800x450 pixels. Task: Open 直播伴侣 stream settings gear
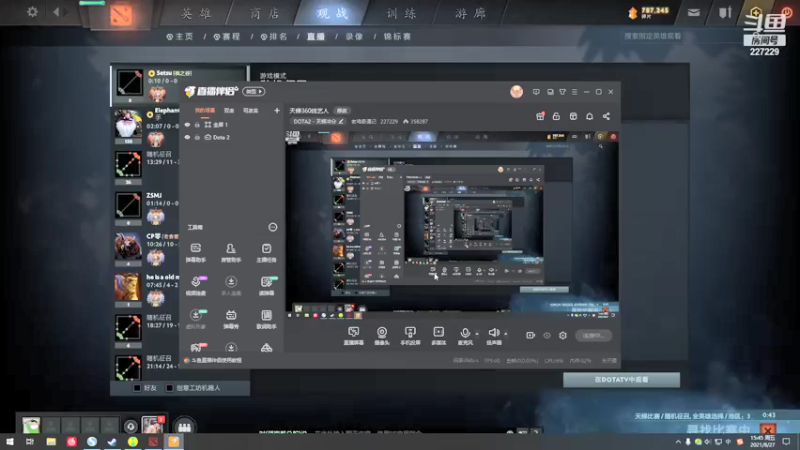[563, 335]
